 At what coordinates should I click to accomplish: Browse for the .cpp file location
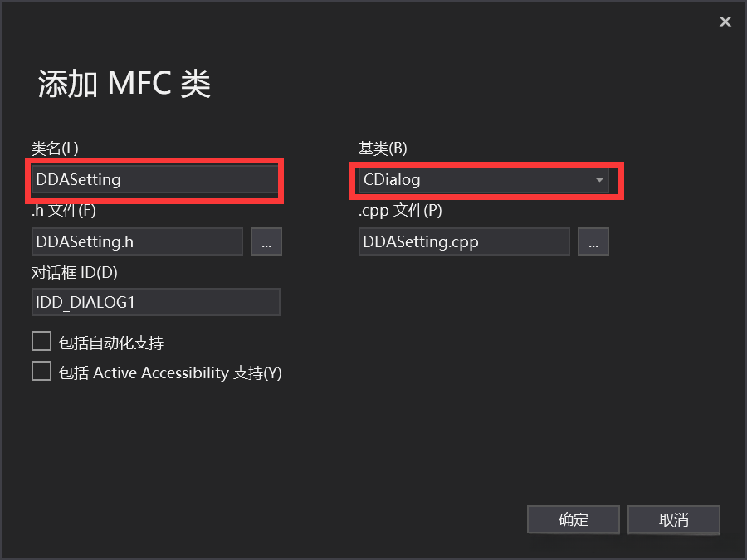(x=593, y=241)
